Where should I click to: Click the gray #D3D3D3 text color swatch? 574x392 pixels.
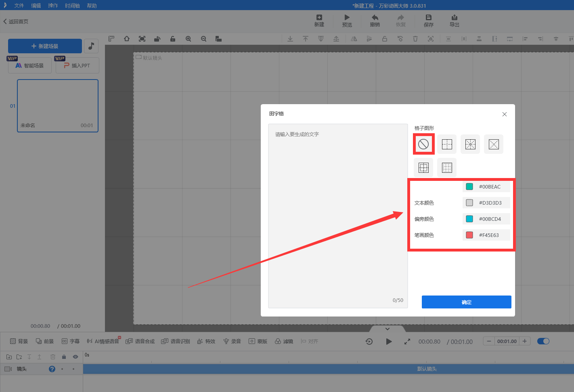(x=469, y=203)
